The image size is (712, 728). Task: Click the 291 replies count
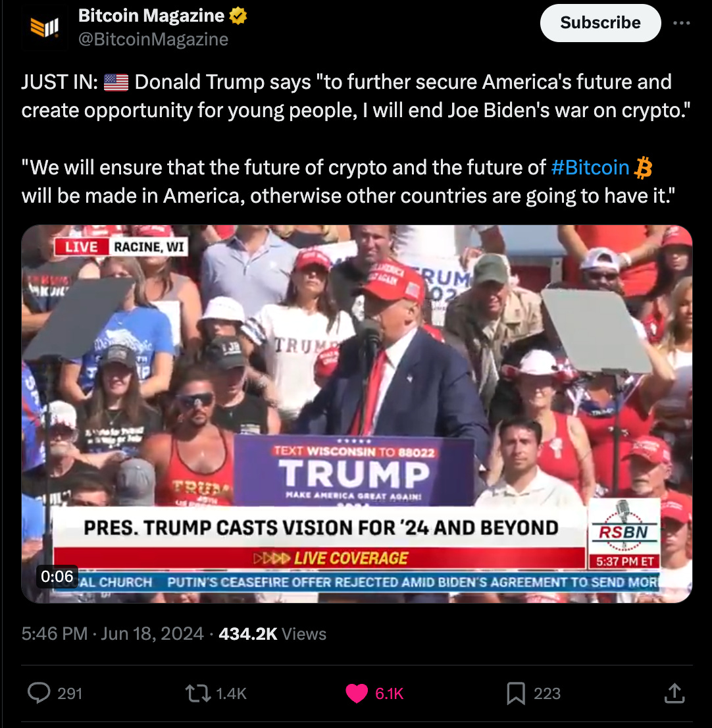tap(70, 694)
